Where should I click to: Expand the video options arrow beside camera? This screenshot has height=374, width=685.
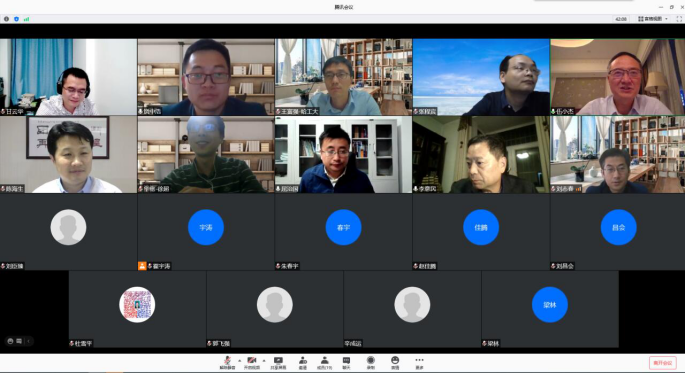264,360
